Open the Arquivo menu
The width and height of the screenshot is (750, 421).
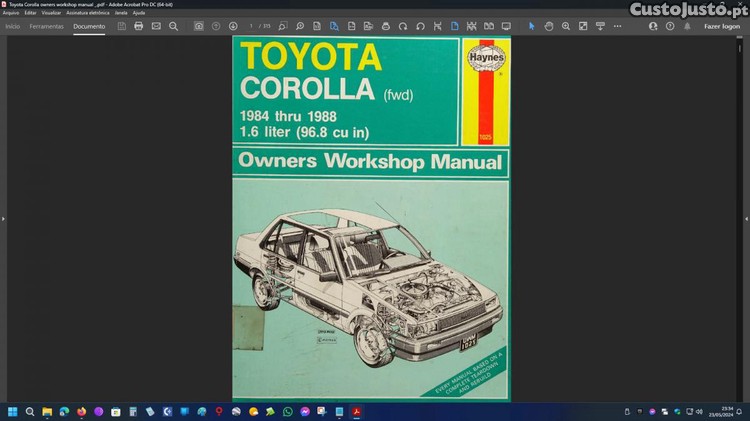pyautogui.click(x=11, y=12)
